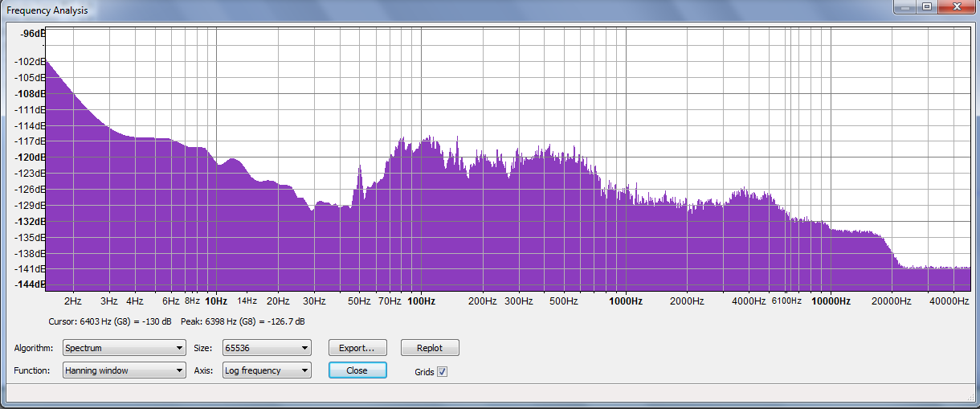
Task: Click the Grids label text
Action: [424, 372]
